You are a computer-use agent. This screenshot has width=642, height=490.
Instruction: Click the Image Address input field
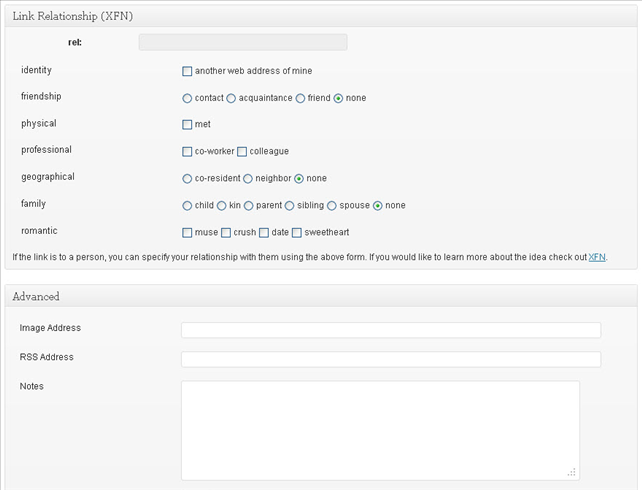coord(391,330)
